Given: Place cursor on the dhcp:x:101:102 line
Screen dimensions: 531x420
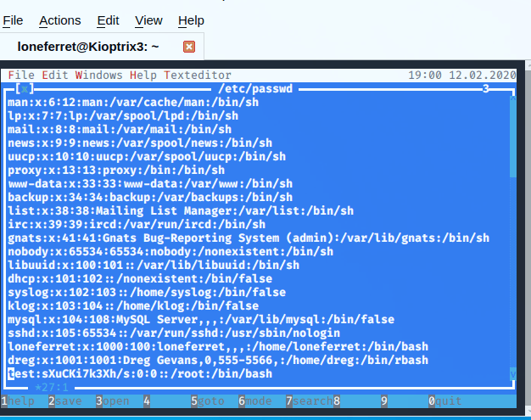Looking at the screenshot, I should [x=140, y=278].
